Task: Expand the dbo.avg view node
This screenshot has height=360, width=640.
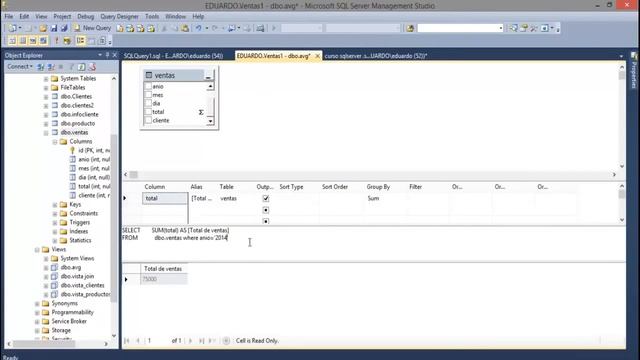Action: [46, 268]
